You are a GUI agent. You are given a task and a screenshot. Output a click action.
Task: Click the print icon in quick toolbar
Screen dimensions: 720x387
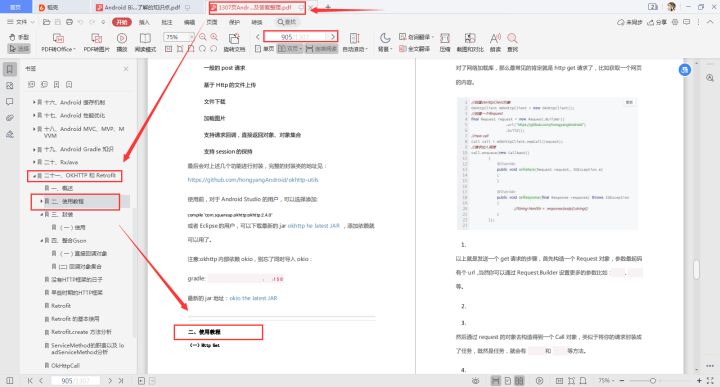[69, 22]
